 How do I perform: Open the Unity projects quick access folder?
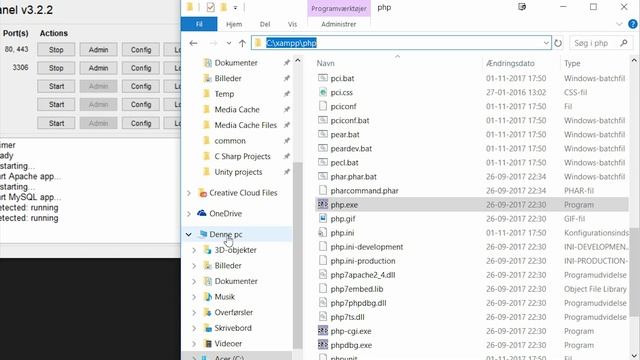238,172
